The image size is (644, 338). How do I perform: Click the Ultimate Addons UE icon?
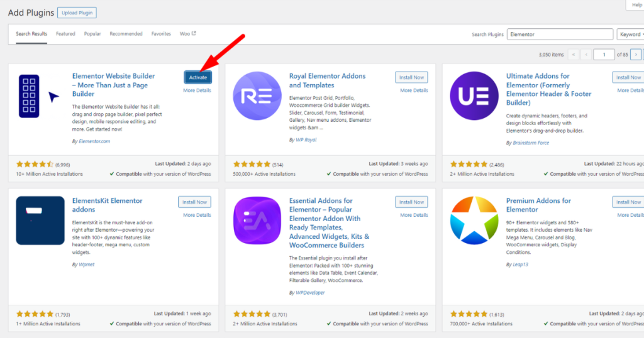tap(474, 96)
